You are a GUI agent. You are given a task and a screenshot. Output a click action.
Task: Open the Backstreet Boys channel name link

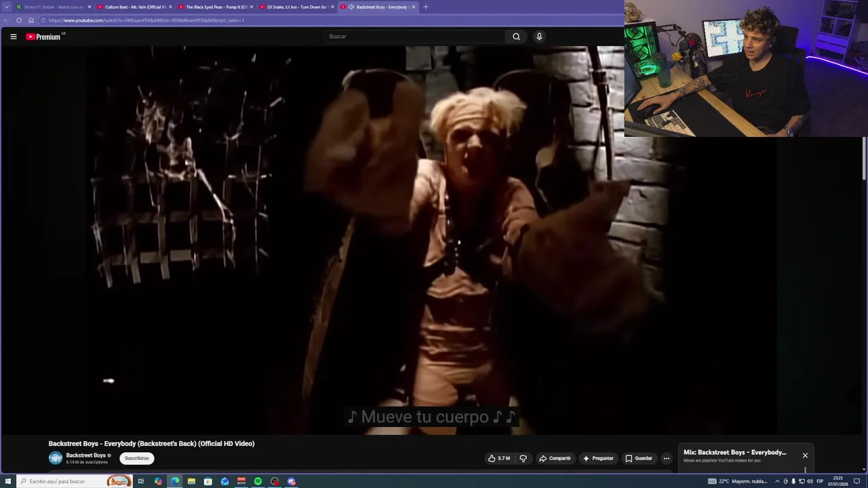tap(85, 455)
